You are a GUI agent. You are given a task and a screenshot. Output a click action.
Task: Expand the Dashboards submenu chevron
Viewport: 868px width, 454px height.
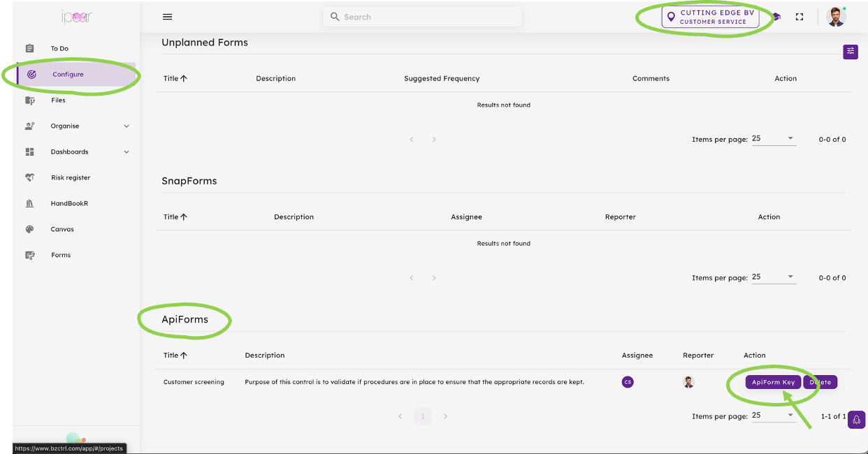click(x=126, y=152)
